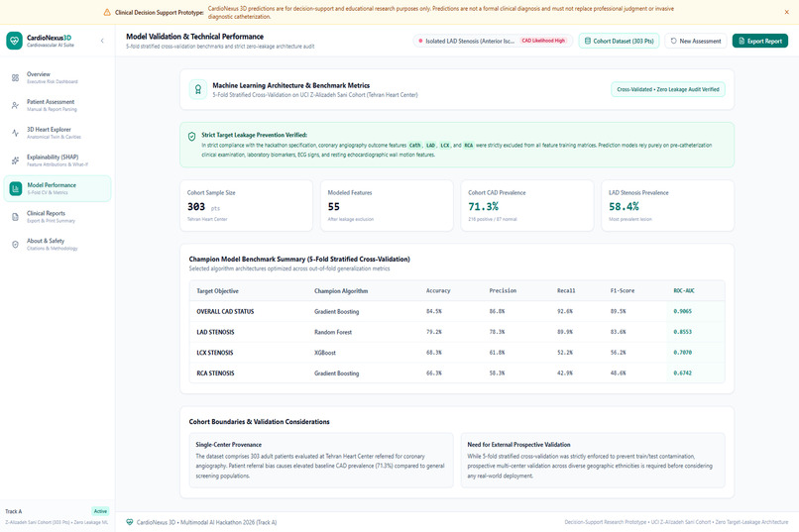Click the Cross-Validated Zero Leakage Audit badge
This screenshot has height=532, width=799.
[x=668, y=89]
